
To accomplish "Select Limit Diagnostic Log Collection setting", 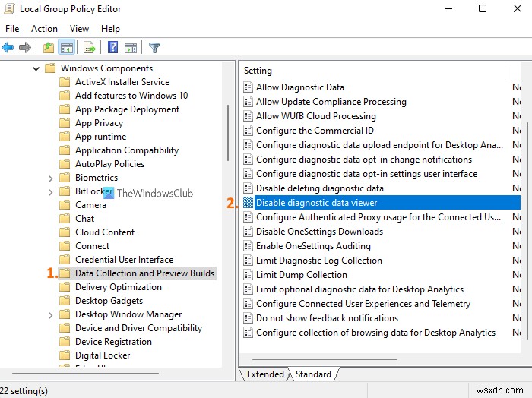I will pos(319,261).
